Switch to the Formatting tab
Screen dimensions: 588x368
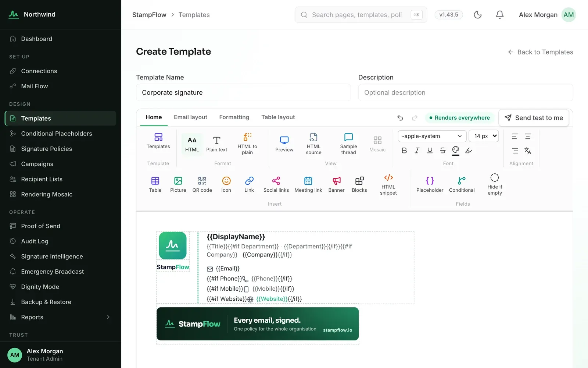pos(234,117)
